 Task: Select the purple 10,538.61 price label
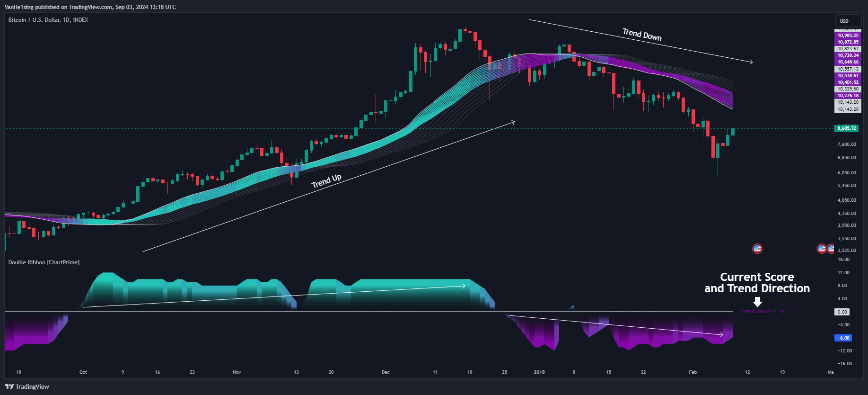(x=848, y=76)
